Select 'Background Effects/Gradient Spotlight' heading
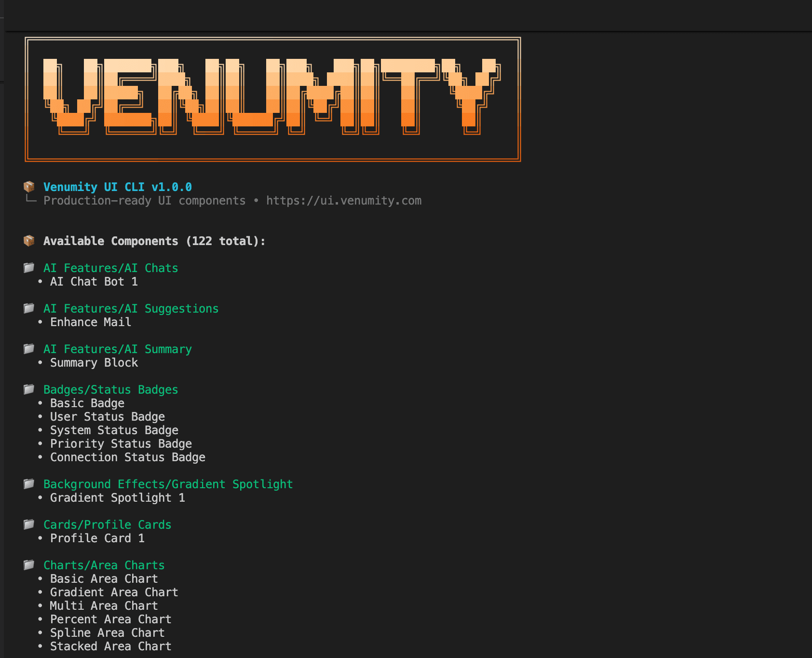 (168, 484)
